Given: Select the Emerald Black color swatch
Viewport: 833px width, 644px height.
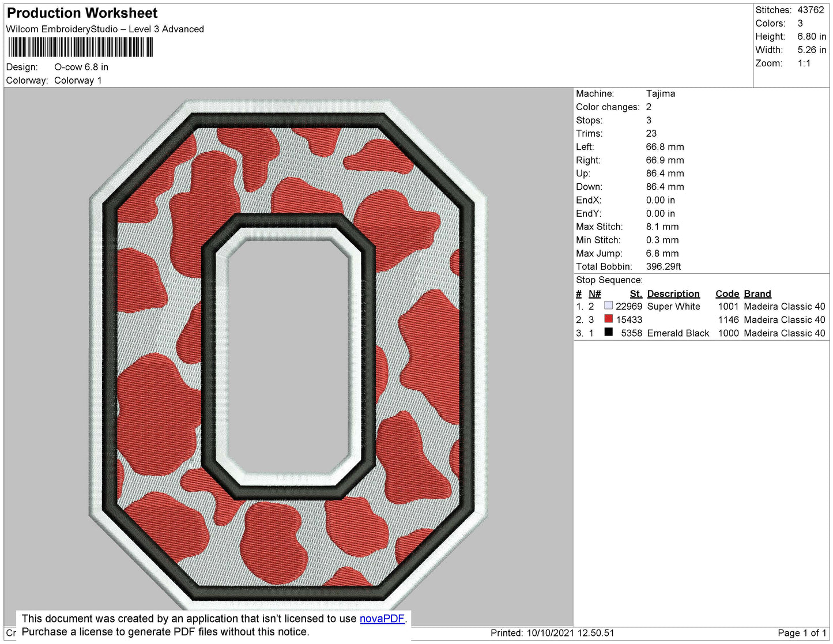Looking at the screenshot, I should 608,332.
